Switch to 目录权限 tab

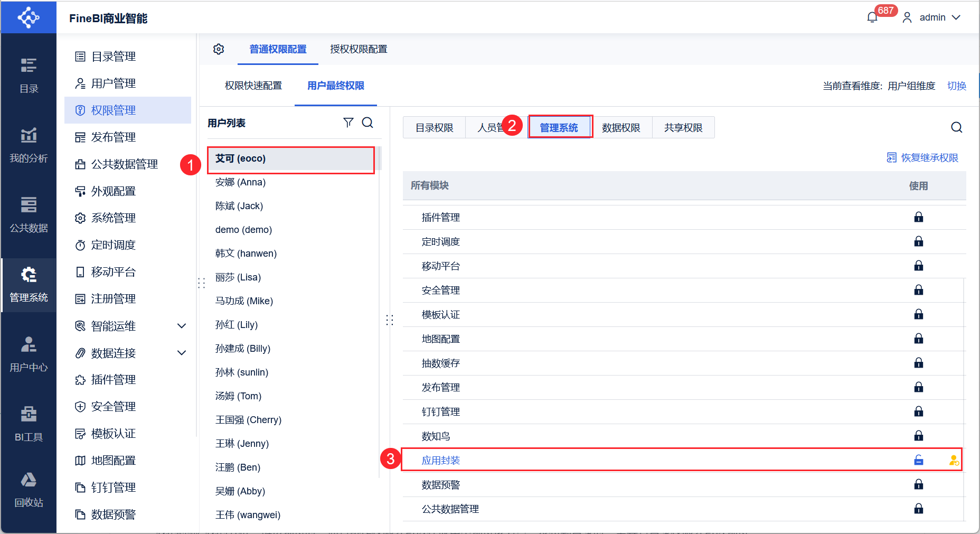pos(435,127)
